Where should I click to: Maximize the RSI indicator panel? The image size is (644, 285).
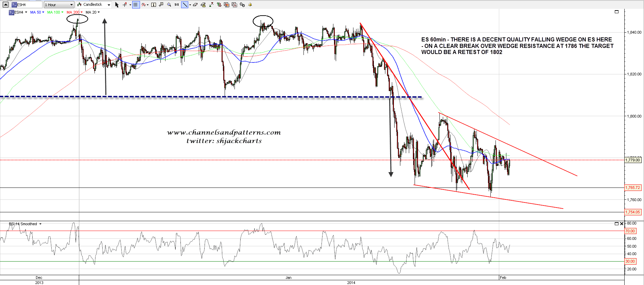coord(616,224)
